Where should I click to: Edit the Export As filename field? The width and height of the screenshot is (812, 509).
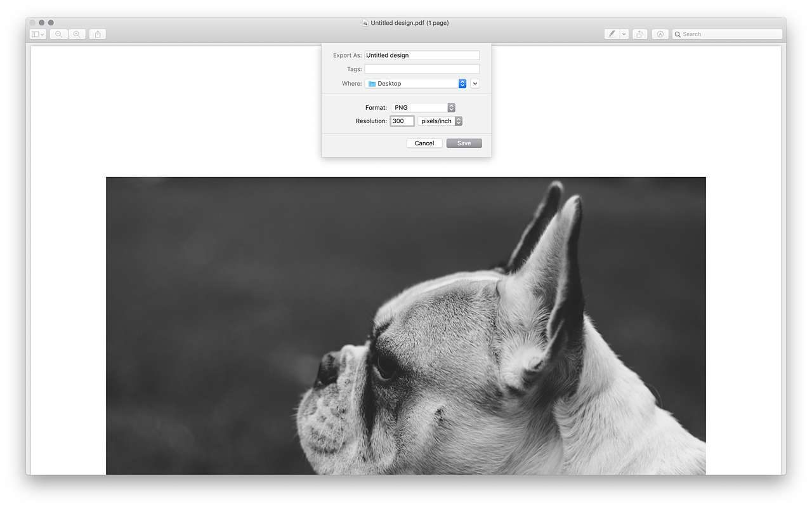pyautogui.click(x=422, y=55)
